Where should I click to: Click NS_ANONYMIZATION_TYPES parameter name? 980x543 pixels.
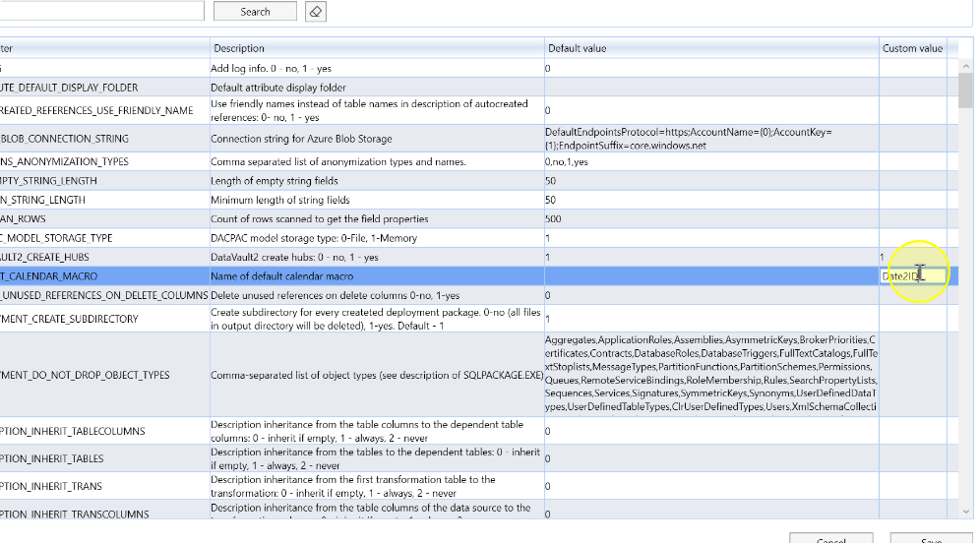coord(64,162)
